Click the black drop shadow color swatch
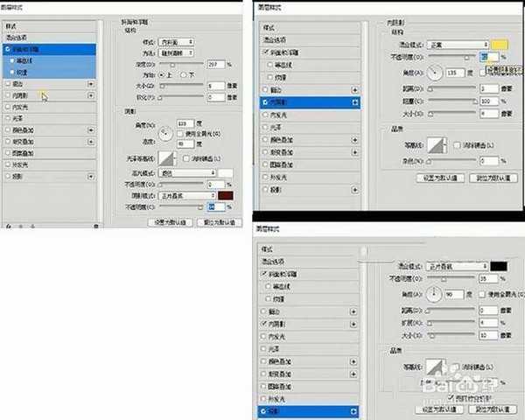Screen dimensions: 525x420 pos(500,265)
